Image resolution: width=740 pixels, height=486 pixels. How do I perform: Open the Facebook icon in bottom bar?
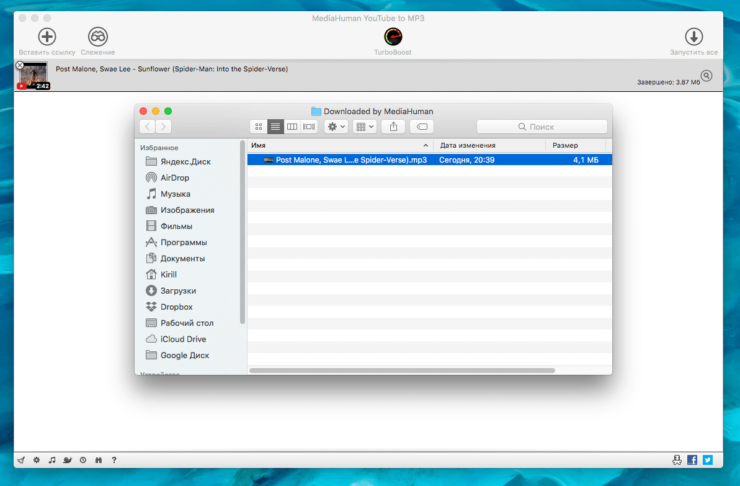(x=692, y=460)
